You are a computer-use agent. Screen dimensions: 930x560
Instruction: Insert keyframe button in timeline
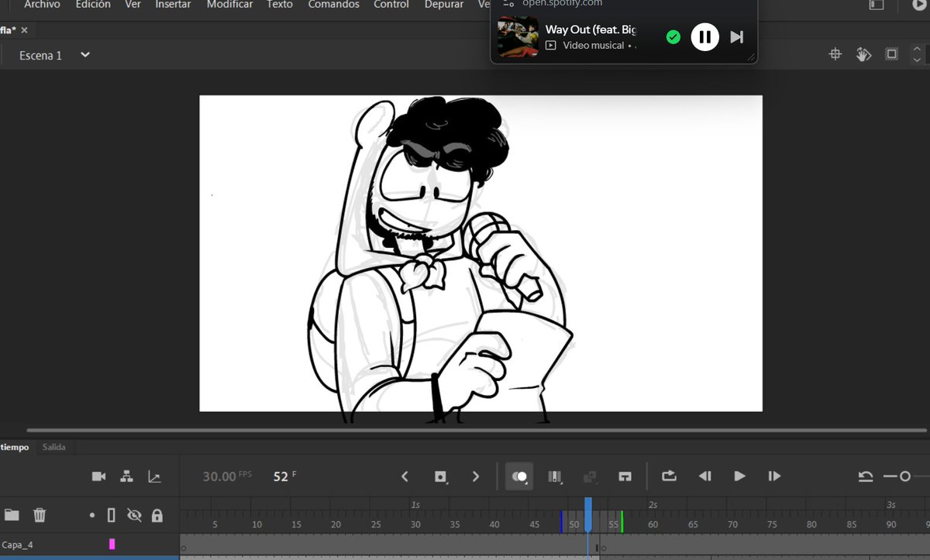pos(440,476)
